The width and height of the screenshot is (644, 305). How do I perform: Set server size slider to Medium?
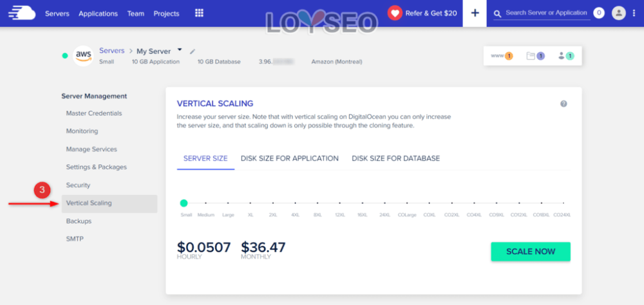click(206, 203)
